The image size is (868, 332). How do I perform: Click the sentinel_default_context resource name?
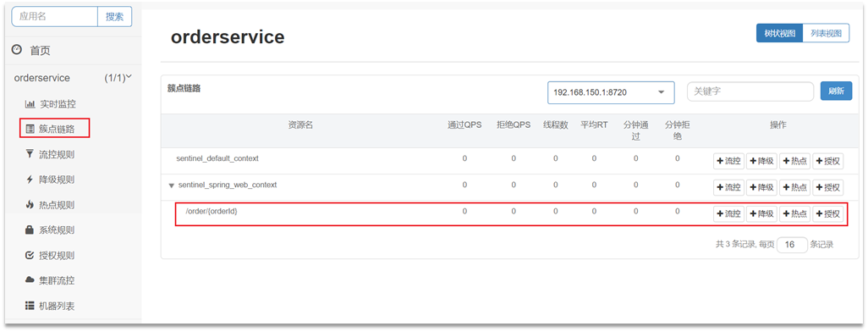click(x=217, y=158)
